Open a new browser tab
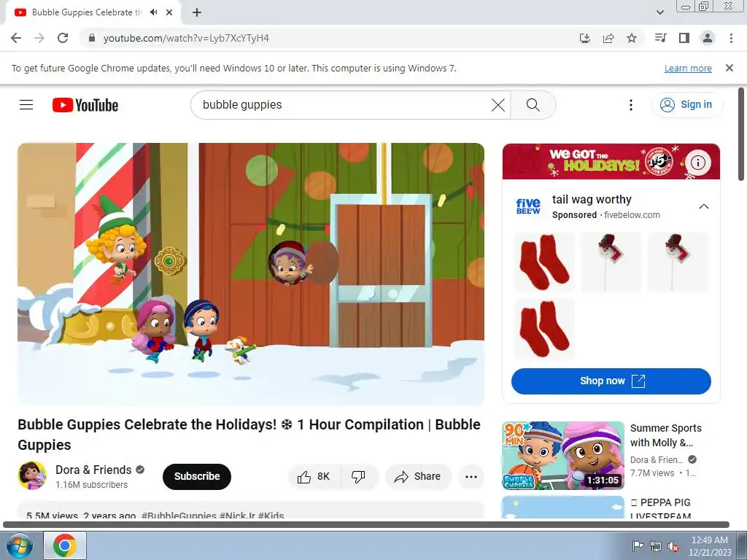Screen dimensions: 747x560 197,12
